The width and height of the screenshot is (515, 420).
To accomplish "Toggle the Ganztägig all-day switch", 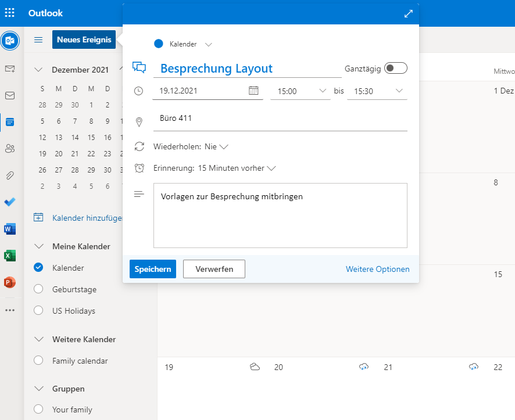I will tap(396, 68).
